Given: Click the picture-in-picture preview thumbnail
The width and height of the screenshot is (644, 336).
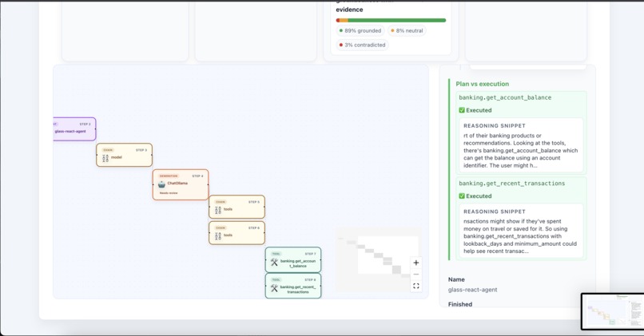Looking at the screenshot, I should [x=613, y=312].
